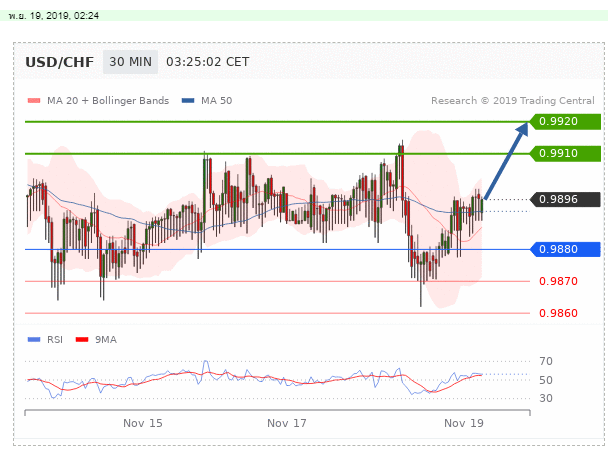Click the RSI 70 level label

[x=546, y=361]
